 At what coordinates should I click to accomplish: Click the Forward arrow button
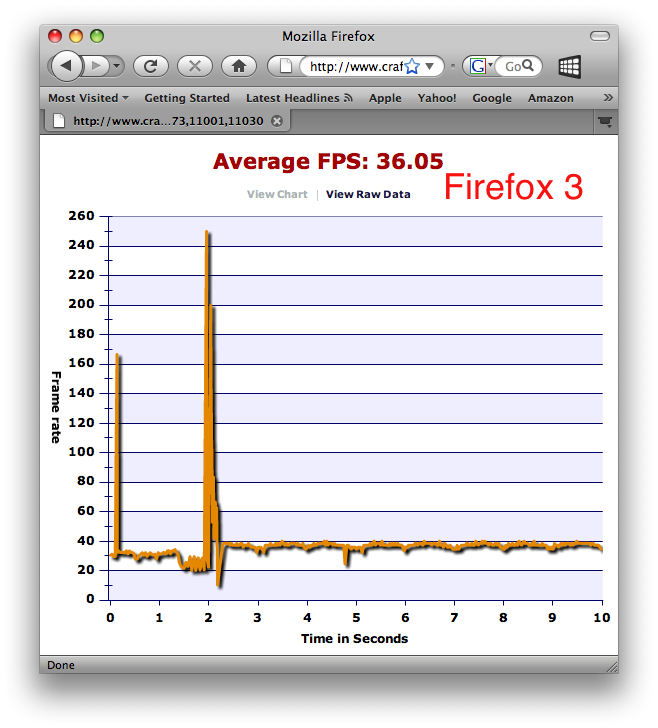tap(96, 66)
